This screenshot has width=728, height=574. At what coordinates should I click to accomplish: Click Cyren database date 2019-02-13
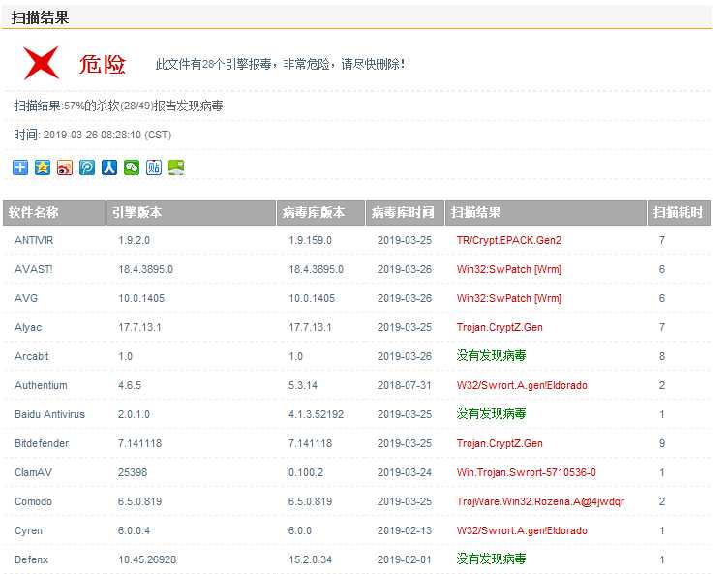(x=405, y=530)
